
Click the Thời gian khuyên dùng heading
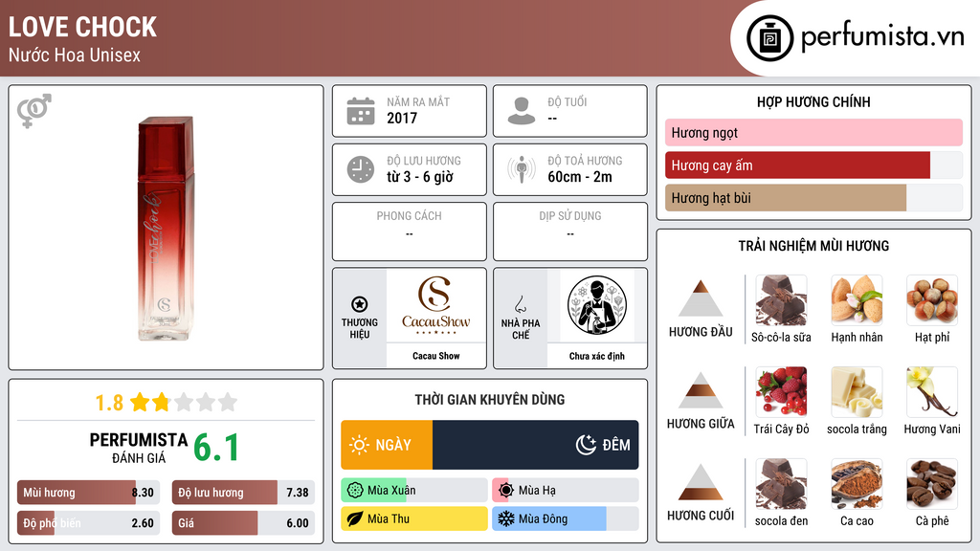490,399
